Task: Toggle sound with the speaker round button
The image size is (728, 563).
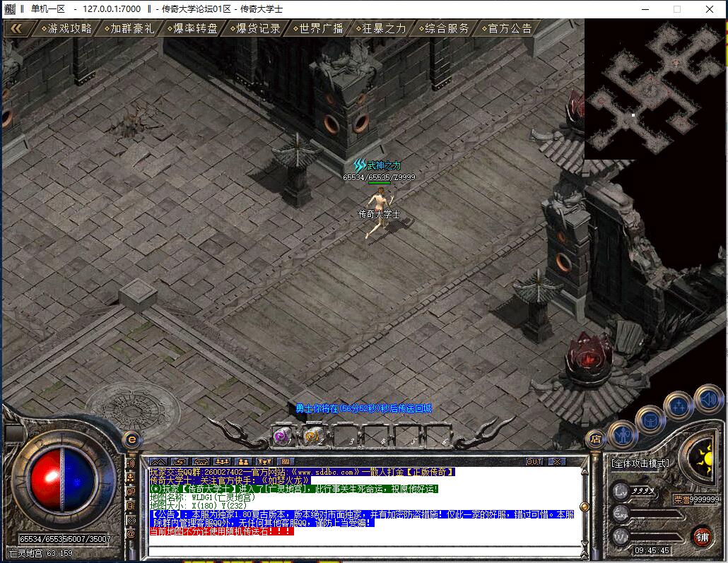Action: tap(708, 398)
